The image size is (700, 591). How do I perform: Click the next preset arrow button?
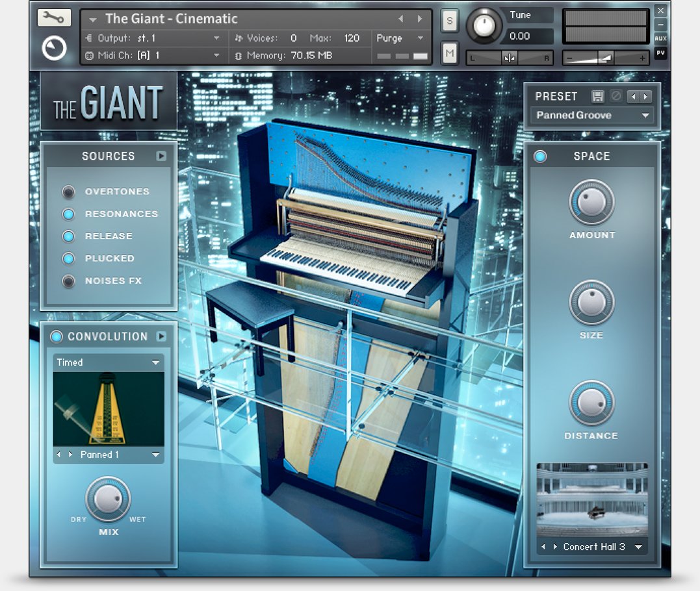point(645,97)
